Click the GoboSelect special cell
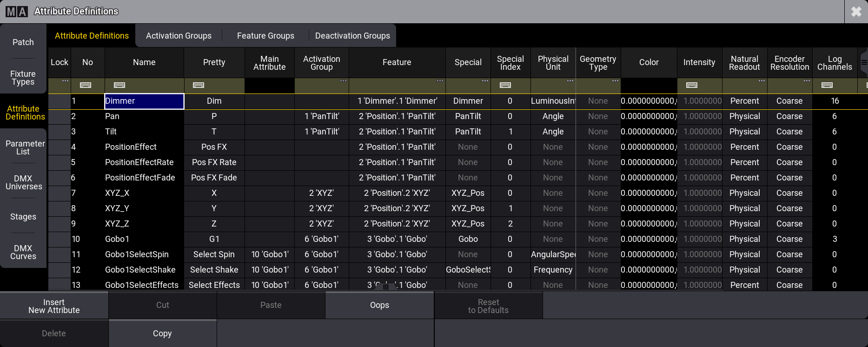 468,270
